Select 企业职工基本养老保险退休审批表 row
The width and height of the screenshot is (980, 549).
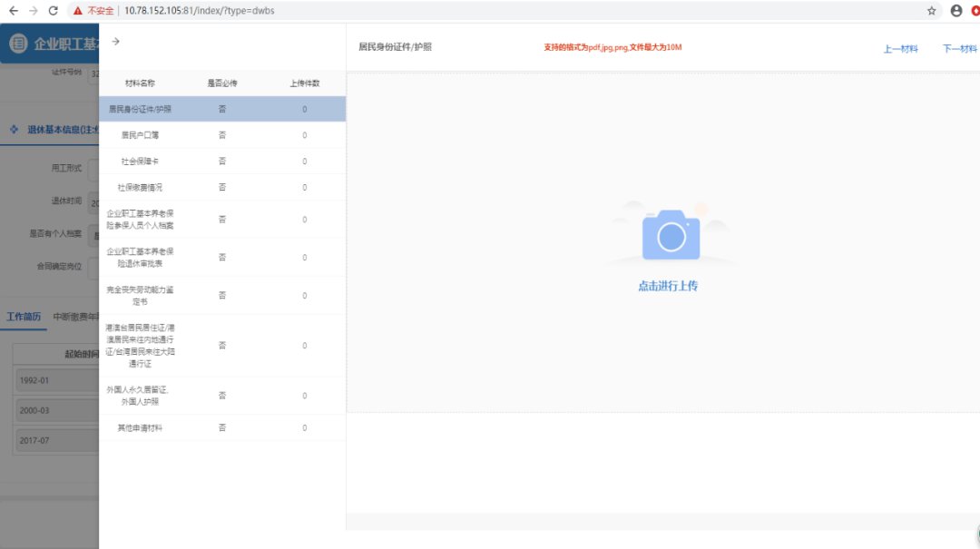(x=222, y=258)
